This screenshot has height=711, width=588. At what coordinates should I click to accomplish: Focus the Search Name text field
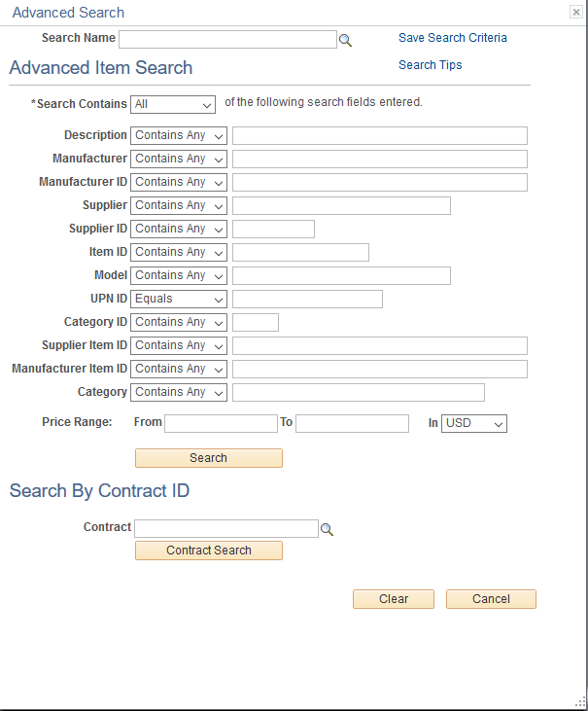227,39
